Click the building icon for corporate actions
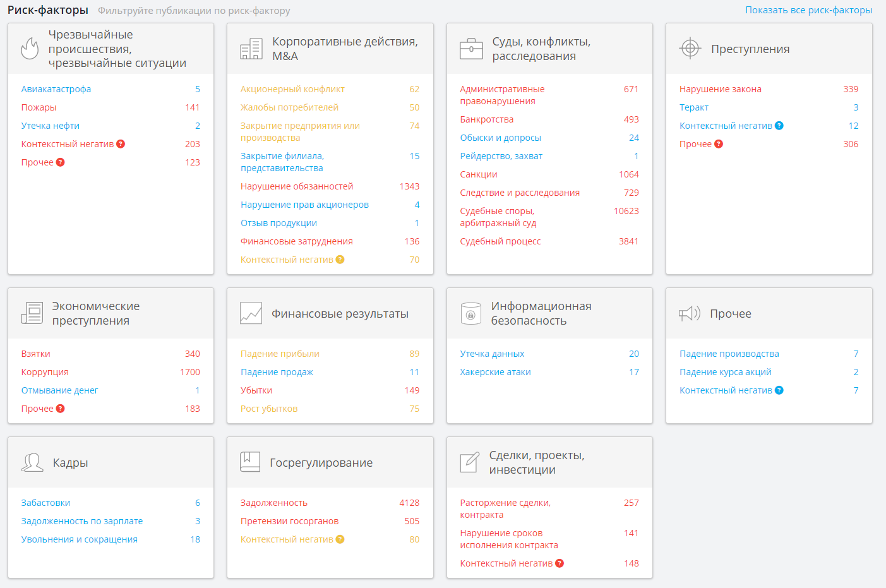Viewport: 886px width, 588px height. click(251, 49)
